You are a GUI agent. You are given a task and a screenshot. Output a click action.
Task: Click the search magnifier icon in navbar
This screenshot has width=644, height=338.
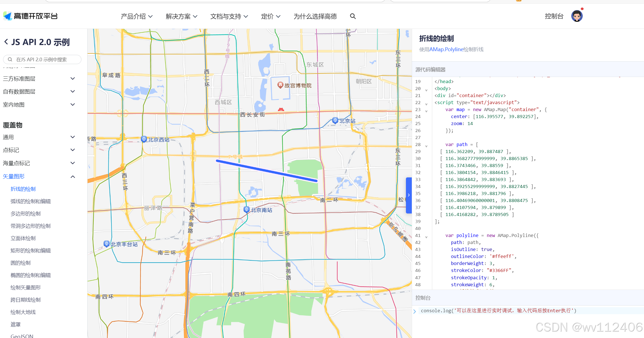(x=353, y=16)
